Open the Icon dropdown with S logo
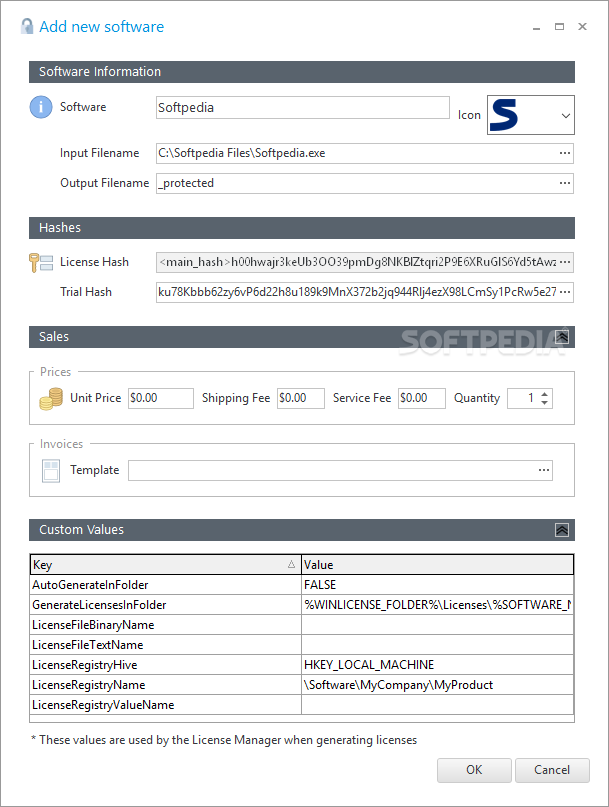609x807 pixels. 531,115
